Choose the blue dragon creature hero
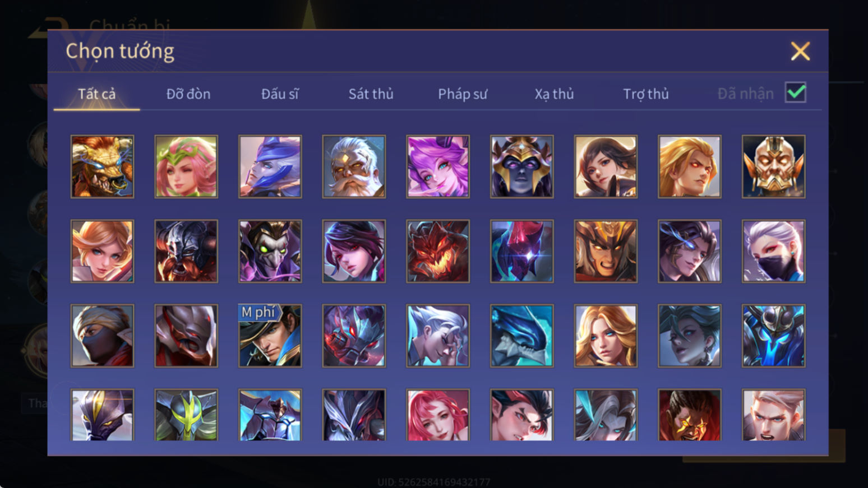868x488 pixels. coord(521,336)
